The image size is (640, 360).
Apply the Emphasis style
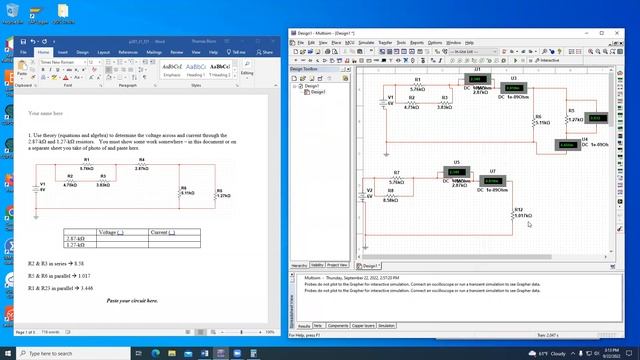(172, 70)
